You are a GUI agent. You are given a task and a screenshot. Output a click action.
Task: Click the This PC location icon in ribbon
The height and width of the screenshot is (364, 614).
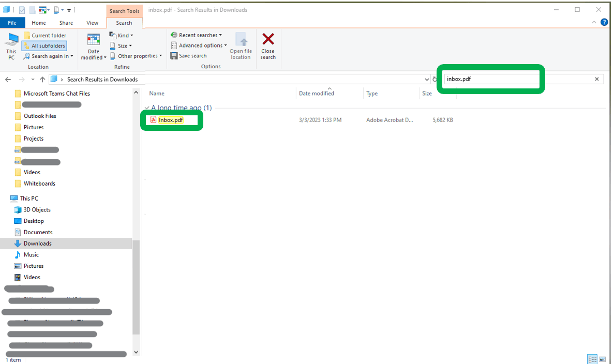[x=11, y=46]
